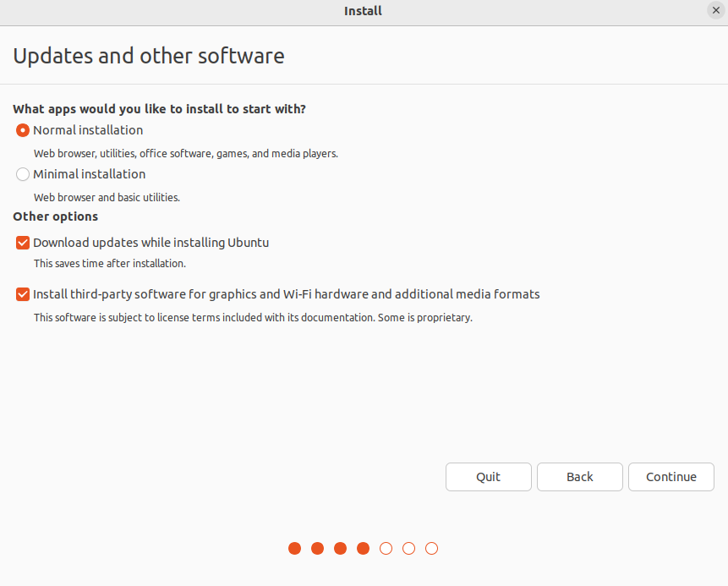
Task: Click the 'Web browser, utilities, office software' description
Action: pos(186,154)
